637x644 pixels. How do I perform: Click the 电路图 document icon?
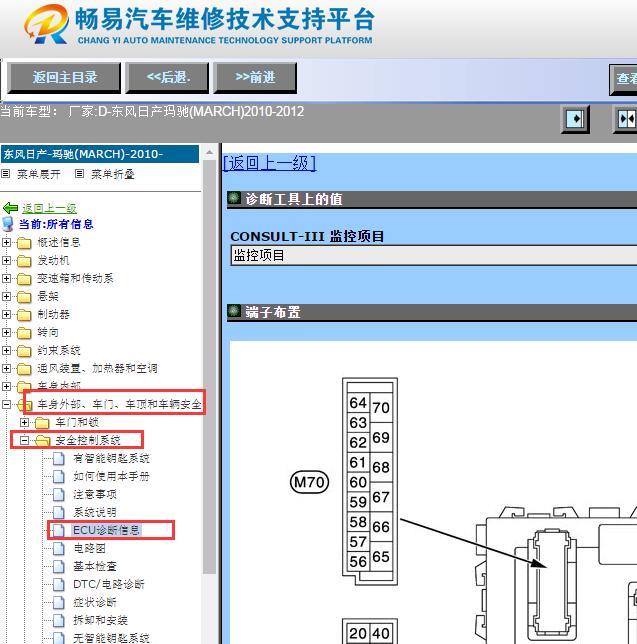(59, 548)
